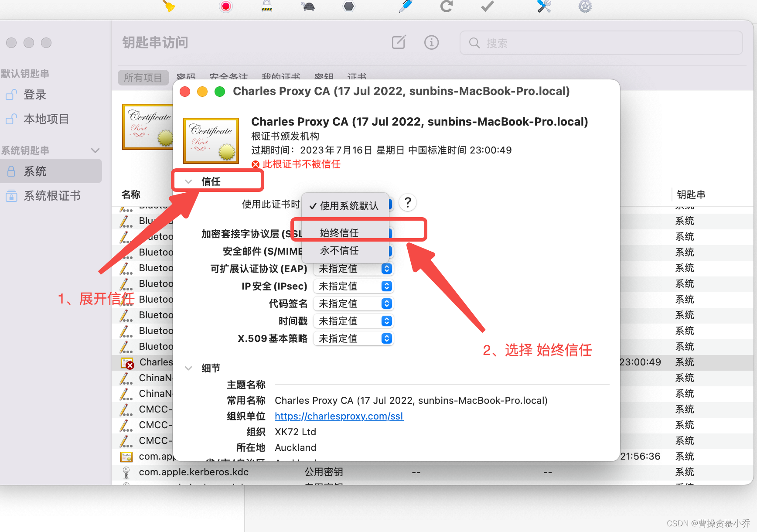Open the tools wrench icon
This screenshot has width=757, height=532.
pos(544,6)
